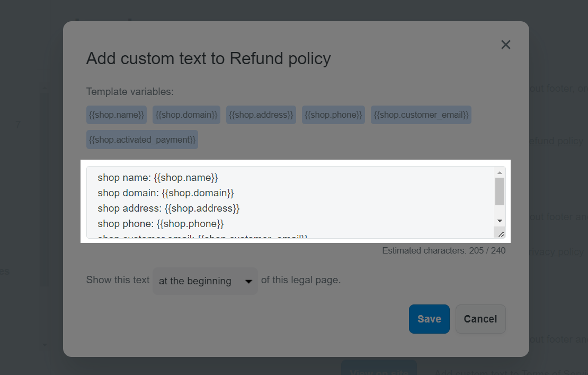
Task: Click the 'shop name: {{shop.name}}' line
Action: coord(158,178)
